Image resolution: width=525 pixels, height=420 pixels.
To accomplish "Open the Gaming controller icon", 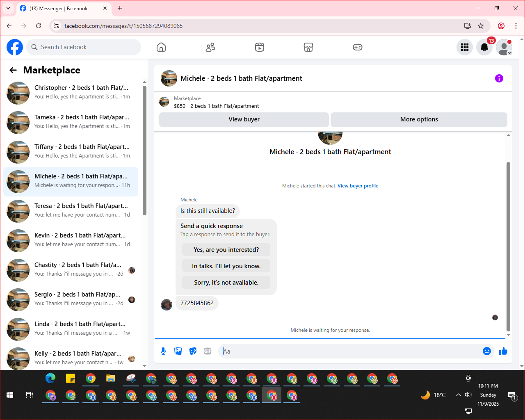I will tap(358, 47).
